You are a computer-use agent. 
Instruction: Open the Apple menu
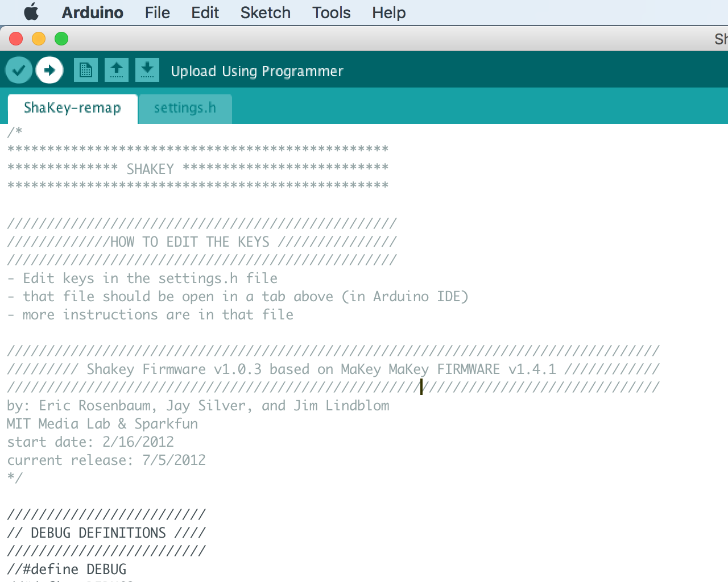click(31, 12)
